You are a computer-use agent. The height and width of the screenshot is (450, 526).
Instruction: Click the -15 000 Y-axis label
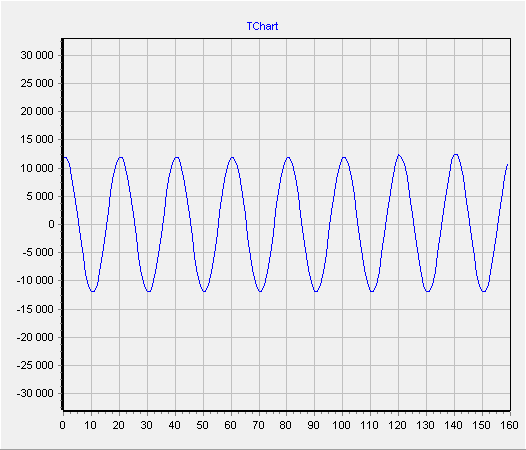pyautogui.click(x=35, y=309)
